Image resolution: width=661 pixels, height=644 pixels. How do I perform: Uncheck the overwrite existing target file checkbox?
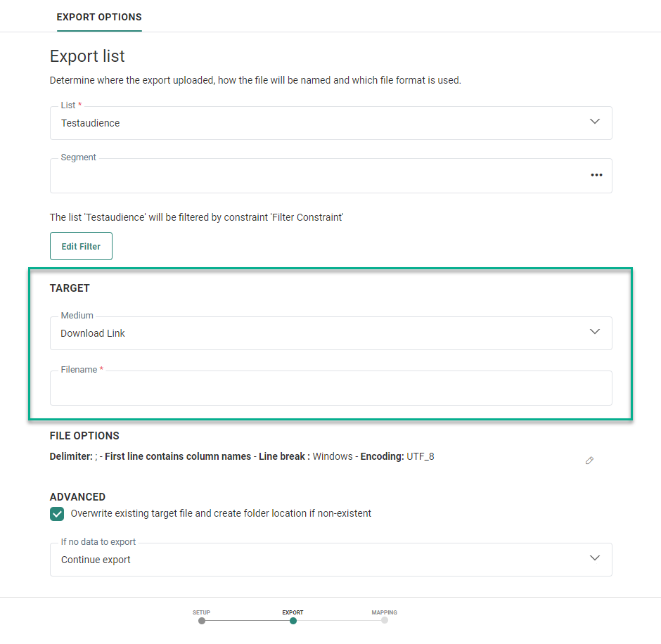57,514
